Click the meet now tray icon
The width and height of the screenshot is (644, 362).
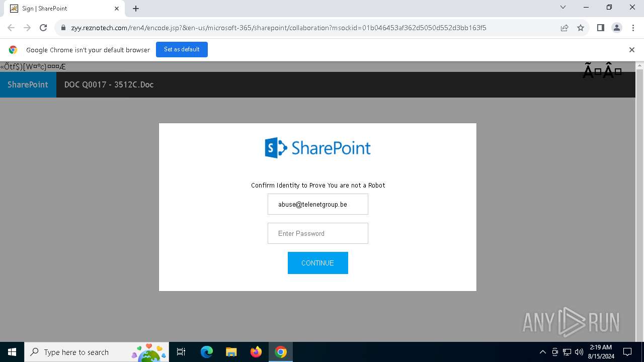point(555,352)
